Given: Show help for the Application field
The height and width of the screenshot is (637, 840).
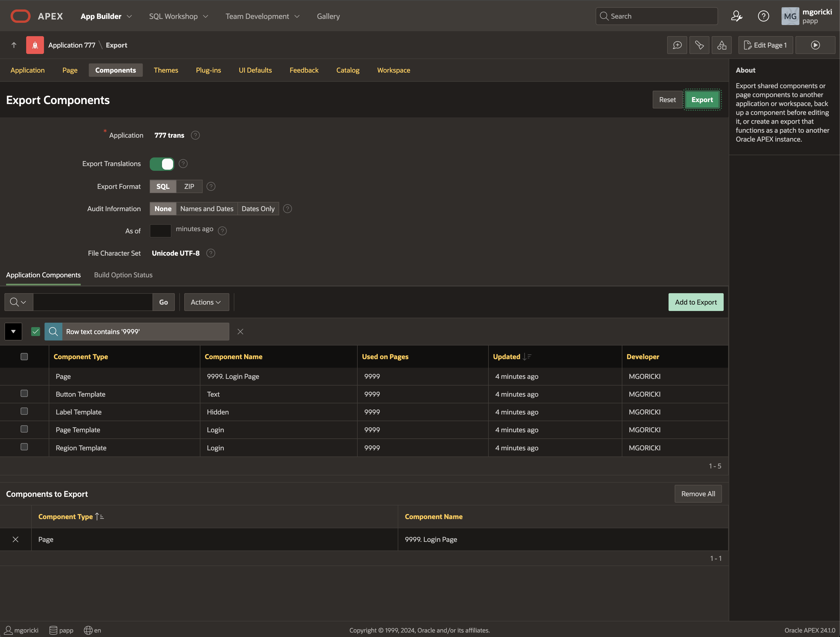Looking at the screenshot, I should click(x=195, y=135).
